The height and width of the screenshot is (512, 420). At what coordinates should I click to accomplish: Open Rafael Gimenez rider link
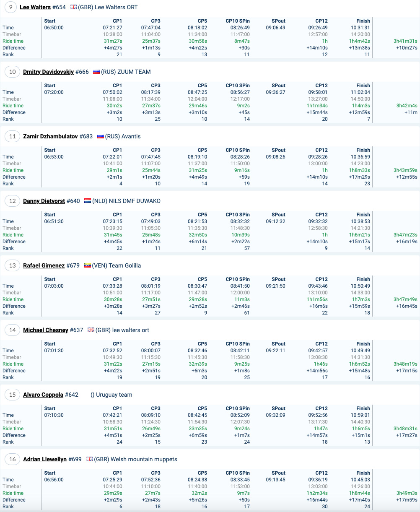tap(44, 265)
